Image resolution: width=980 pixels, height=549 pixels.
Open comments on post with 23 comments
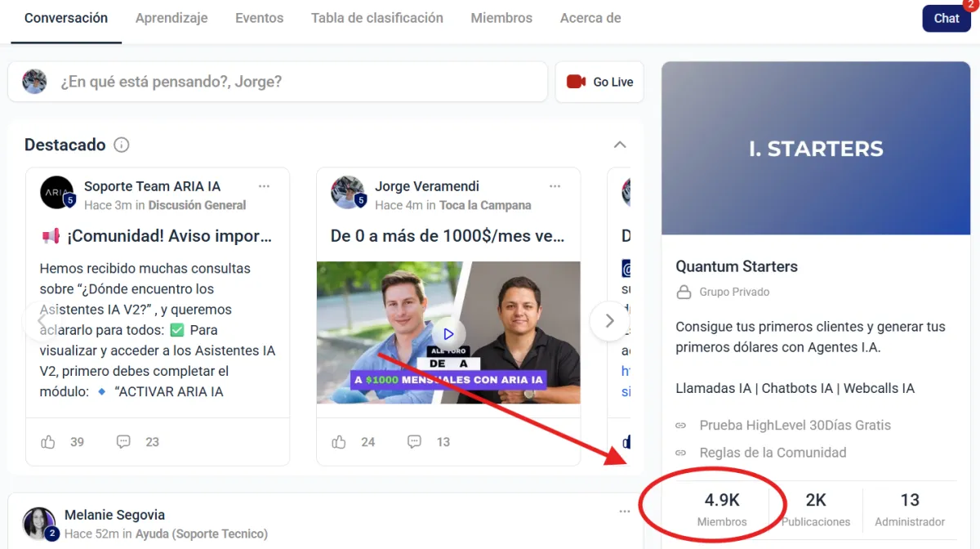coord(123,442)
